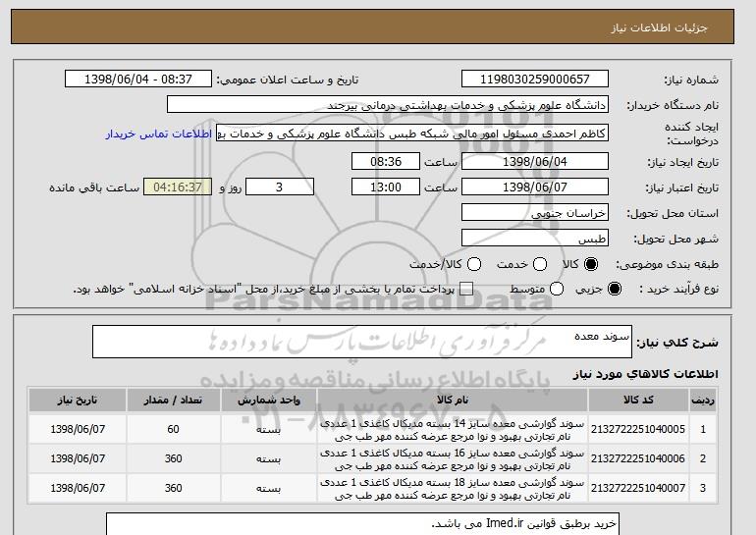Image resolution: width=756 pixels, height=535 pixels.
Task: Click the validity date field 1398/06/07
Action: point(535,187)
